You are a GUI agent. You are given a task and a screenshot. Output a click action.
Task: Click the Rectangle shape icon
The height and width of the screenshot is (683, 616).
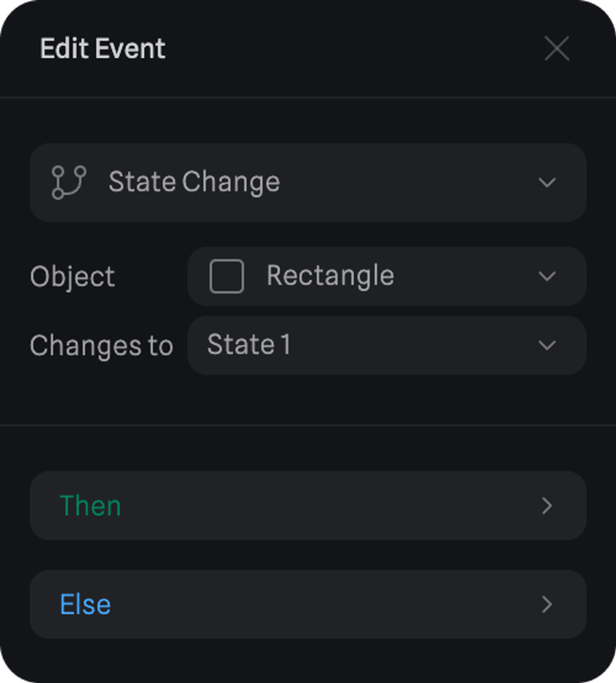click(x=226, y=276)
